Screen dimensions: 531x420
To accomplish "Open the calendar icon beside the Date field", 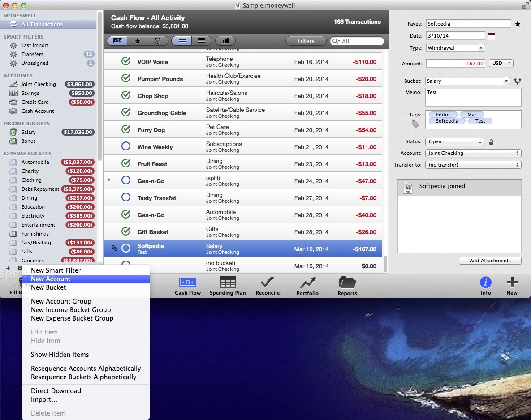I will [x=491, y=36].
